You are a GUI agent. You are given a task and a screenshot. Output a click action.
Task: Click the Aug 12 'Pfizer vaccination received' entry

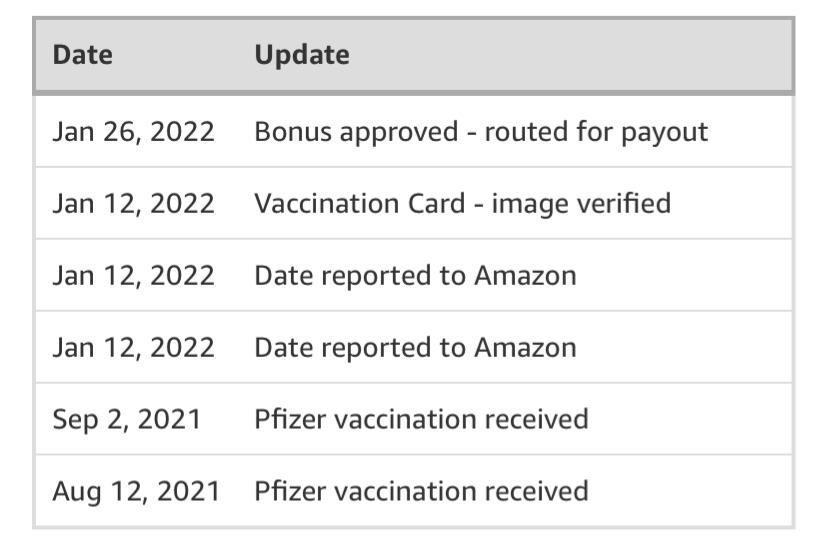pyautogui.click(x=421, y=491)
